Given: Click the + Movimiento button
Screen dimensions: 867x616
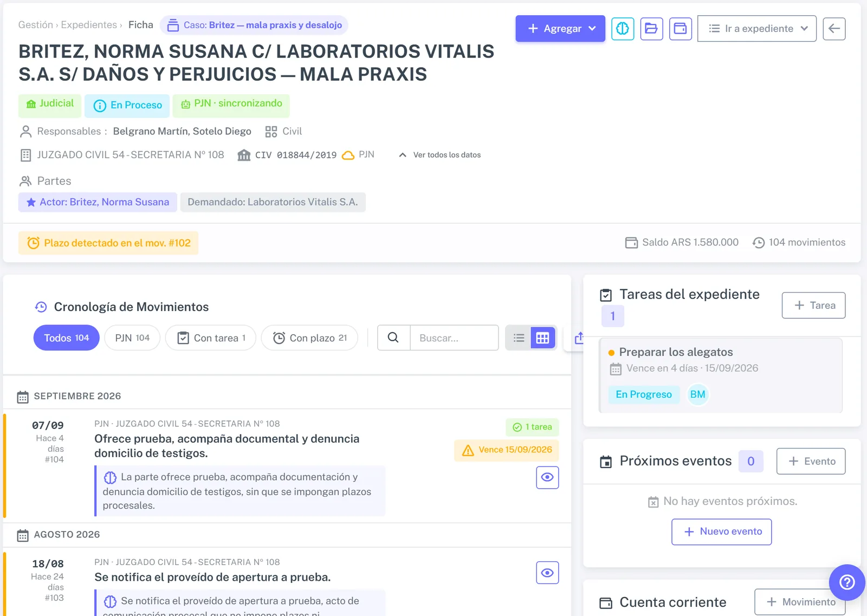Looking at the screenshot, I should [x=800, y=602].
